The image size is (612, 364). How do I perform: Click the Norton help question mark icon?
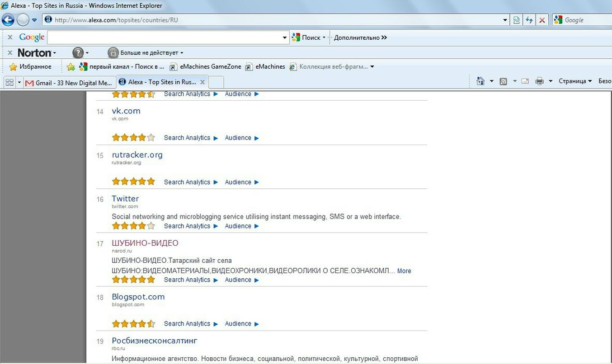coord(78,52)
